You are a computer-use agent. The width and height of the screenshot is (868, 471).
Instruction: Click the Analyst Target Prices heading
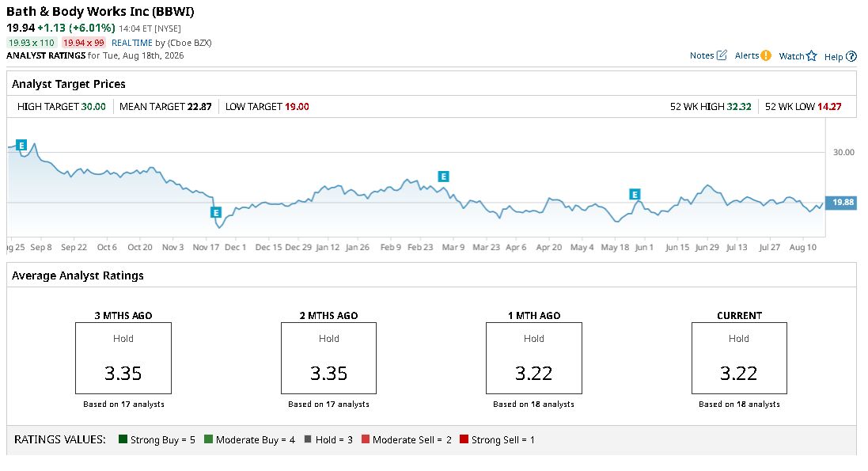(x=69, y=84)
